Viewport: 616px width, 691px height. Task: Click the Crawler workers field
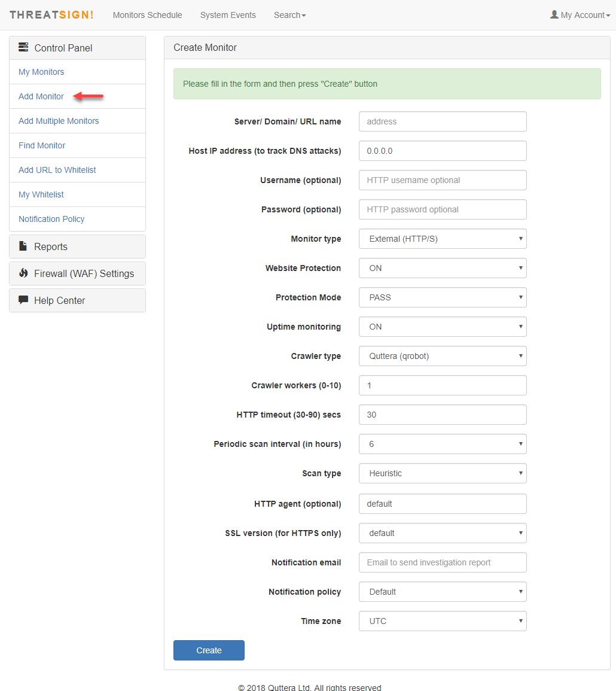(443, 386)
